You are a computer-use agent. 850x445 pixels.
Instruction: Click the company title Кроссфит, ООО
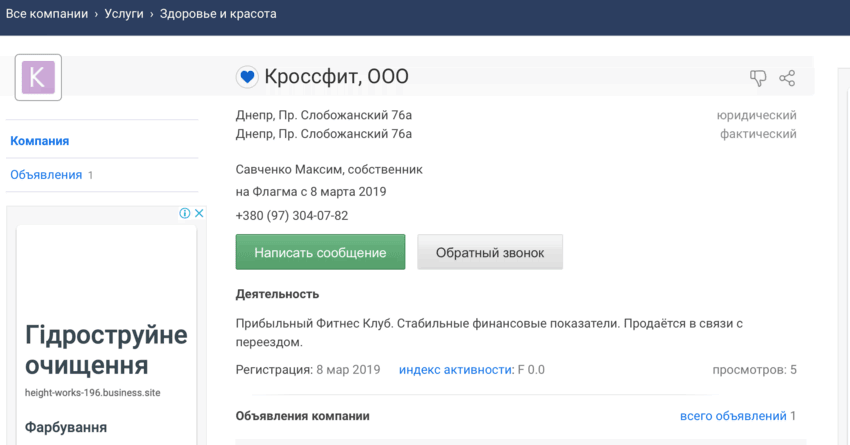coord(337,76)
